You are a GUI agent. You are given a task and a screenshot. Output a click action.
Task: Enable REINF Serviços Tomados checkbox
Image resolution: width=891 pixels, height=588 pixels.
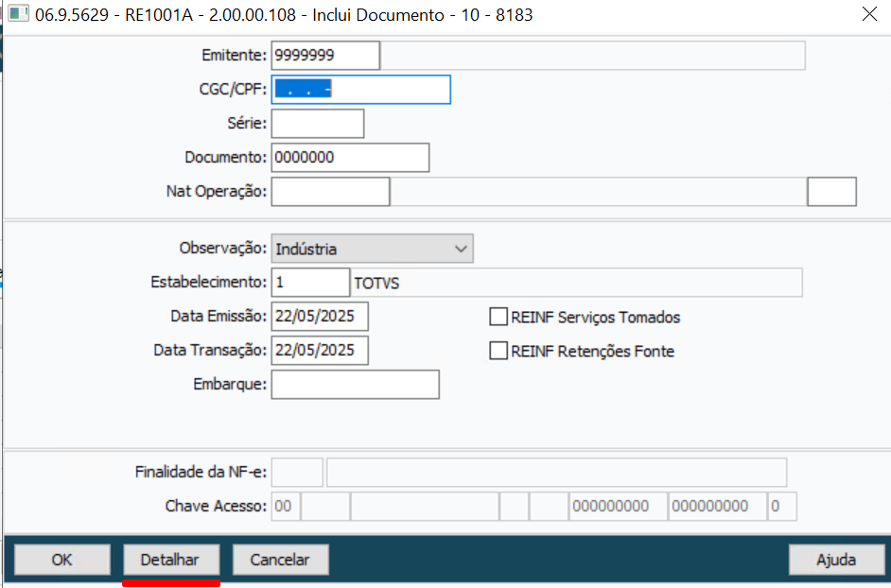click(x=498, y=317)
